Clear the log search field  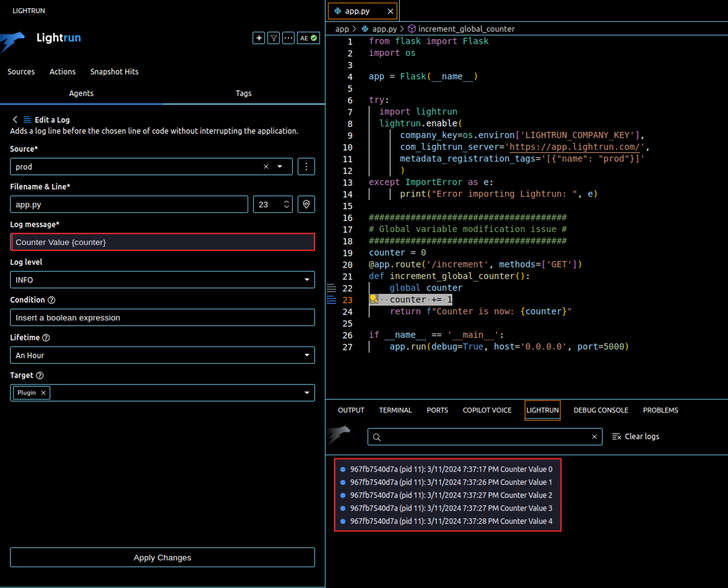click(x=594, y=437)
